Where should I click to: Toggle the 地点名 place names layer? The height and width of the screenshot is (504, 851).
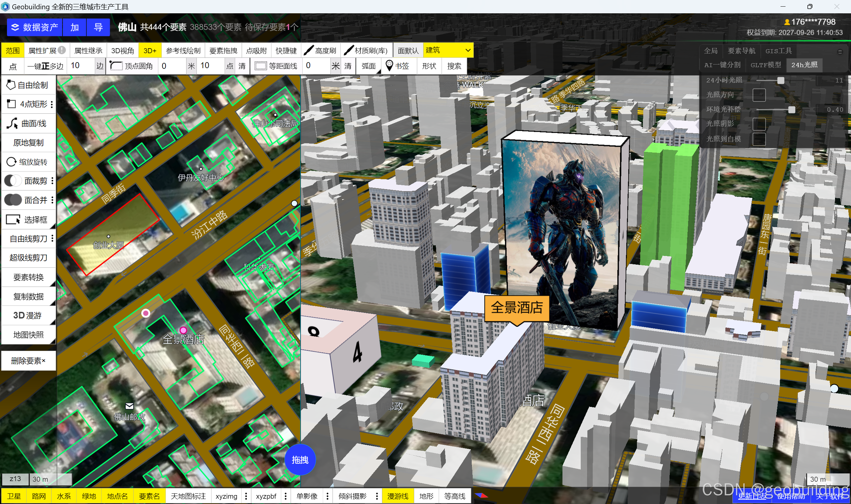pyautogui.click(x=117, y=496)
